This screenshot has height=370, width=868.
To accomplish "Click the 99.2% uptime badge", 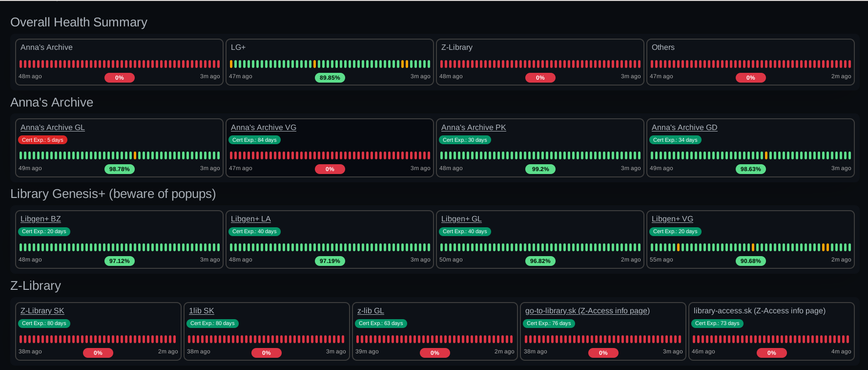I will point(540,169).
